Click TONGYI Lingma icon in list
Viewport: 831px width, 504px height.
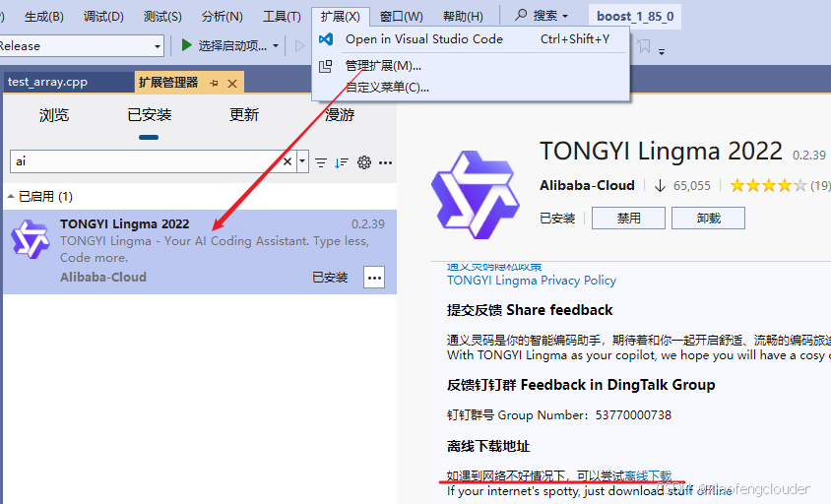pos(31,239)
